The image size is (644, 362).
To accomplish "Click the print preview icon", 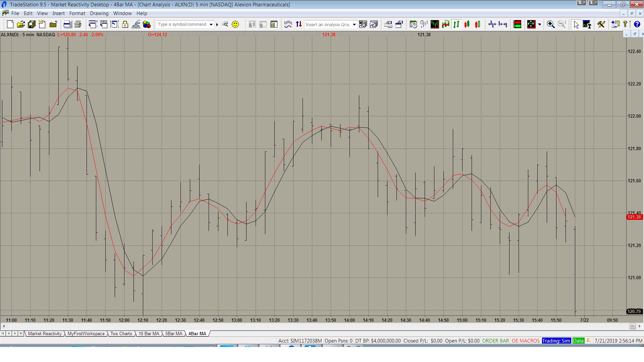I will [x=67, y=24].
